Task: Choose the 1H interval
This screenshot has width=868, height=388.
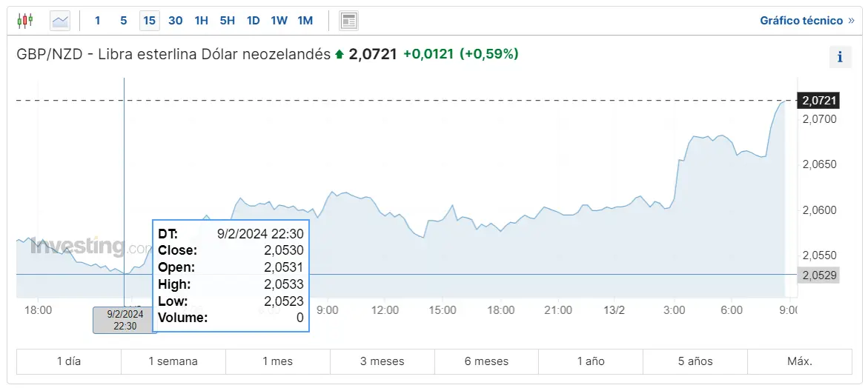Action: 202,21
